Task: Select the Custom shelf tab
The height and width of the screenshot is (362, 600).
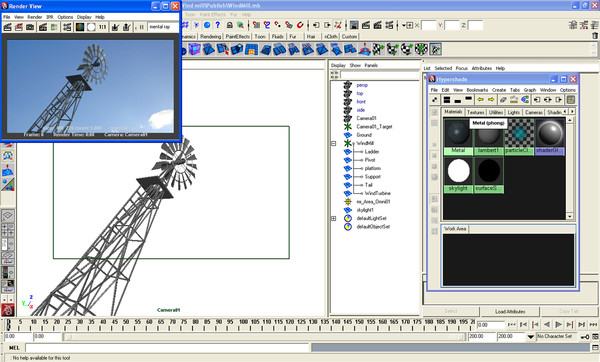Action: (x=349, y=37)
